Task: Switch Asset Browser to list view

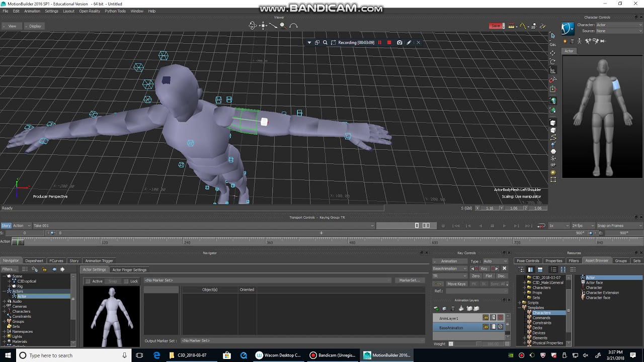Action: (x=553, y=269)
